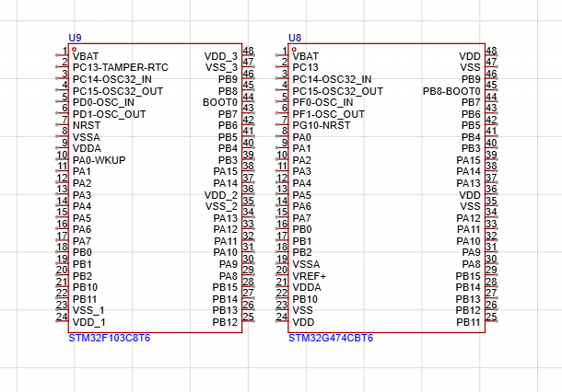This screenshot has width=562, height=392.
Task: Click pin number 44 on U9
Action: (249, 97)
